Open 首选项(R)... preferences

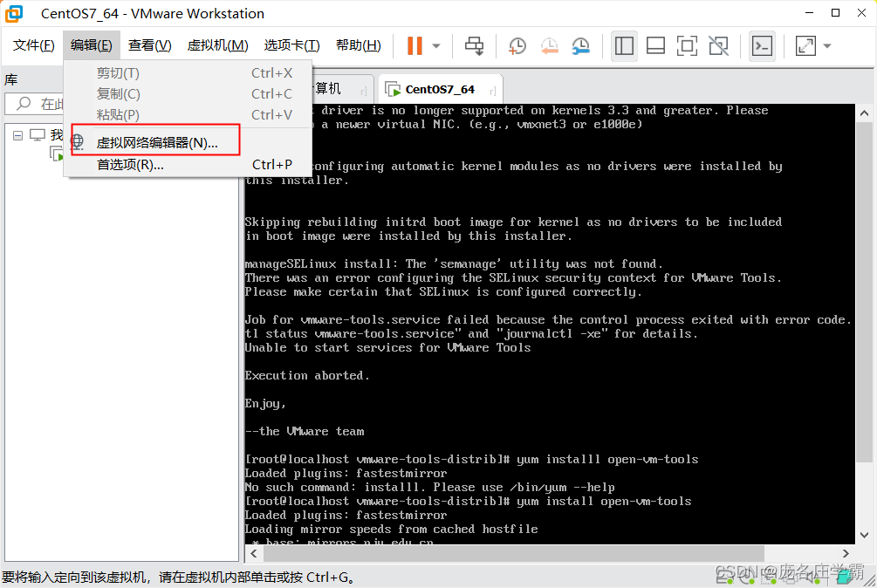click(188, 164)
